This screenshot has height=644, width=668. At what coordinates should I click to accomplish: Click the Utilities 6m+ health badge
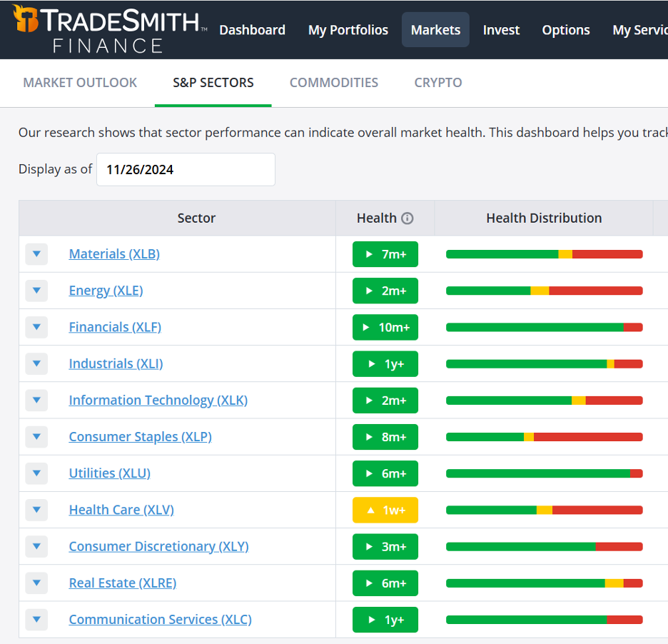click(385, 473)
